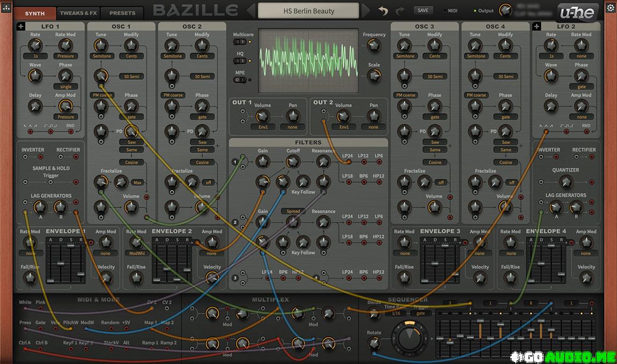The height and width of the screenshot is (364, 617).
Task: Click the Filter 1 HP12 output jack
Action: [379, 182]
